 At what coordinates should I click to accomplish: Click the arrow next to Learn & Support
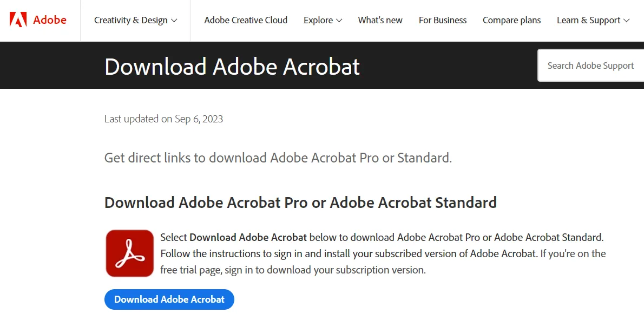[627, 21]
